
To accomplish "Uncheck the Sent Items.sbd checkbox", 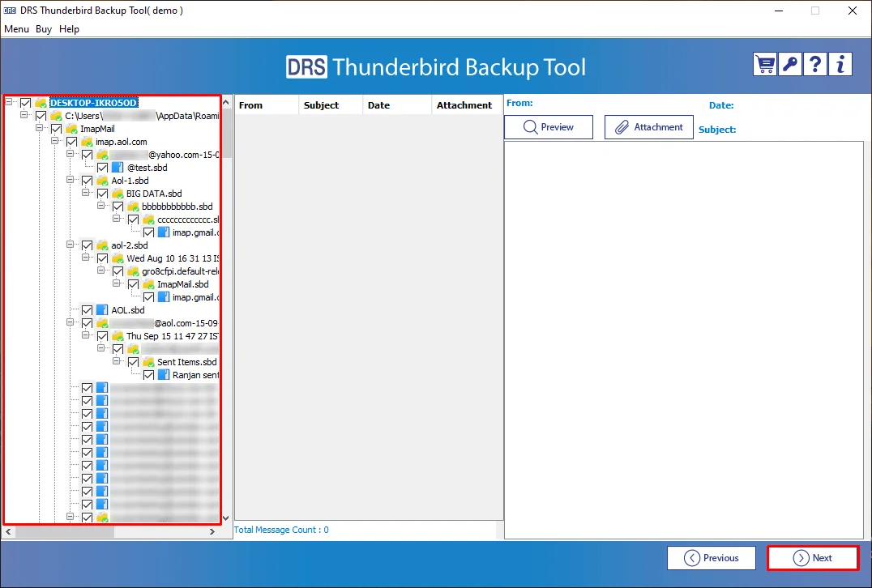I will (134, 362).
